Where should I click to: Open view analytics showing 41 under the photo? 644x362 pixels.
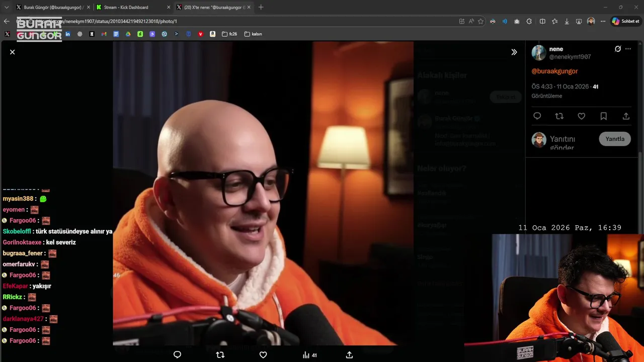click(309, 355)
